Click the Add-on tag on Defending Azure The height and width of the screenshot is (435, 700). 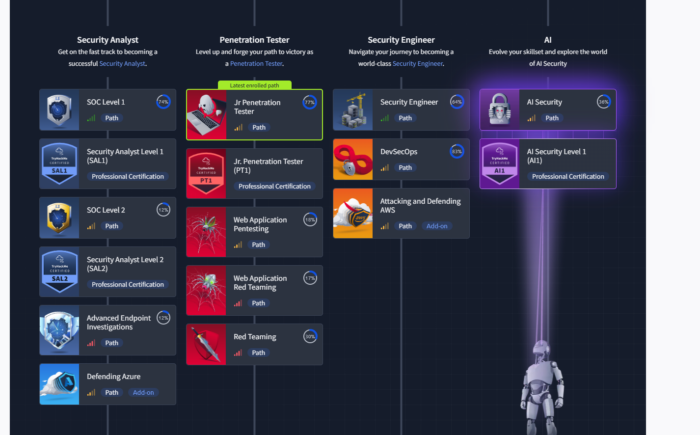pyautogui.click(x=143, y=393)
